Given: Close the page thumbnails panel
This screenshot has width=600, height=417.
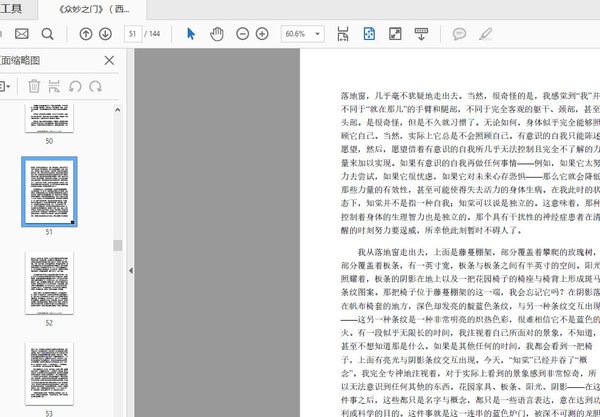Looking at the screenshot, I should [x=110, y=61].
